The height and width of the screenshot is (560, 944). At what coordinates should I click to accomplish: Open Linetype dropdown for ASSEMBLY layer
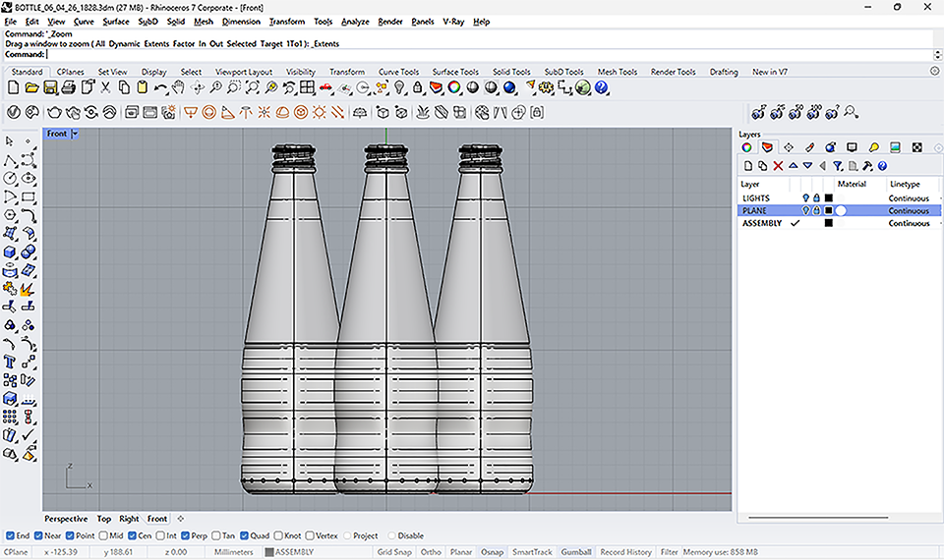coord(909,223)
